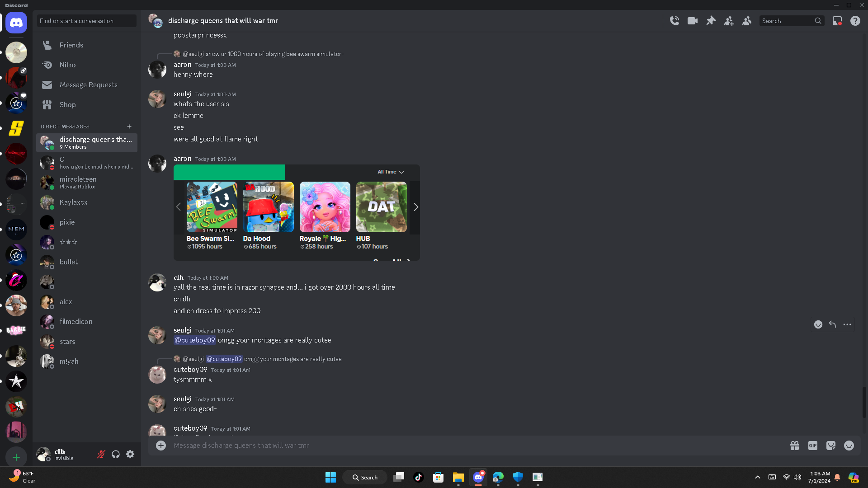Open the DAT HUB game thumbnail
This screenshot has height=488, width=868.
382,207
